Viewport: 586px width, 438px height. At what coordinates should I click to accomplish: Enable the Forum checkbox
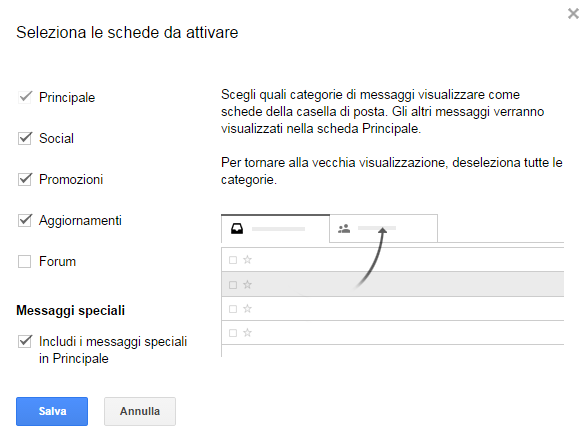pyautogui.click(x=25, y=261)
